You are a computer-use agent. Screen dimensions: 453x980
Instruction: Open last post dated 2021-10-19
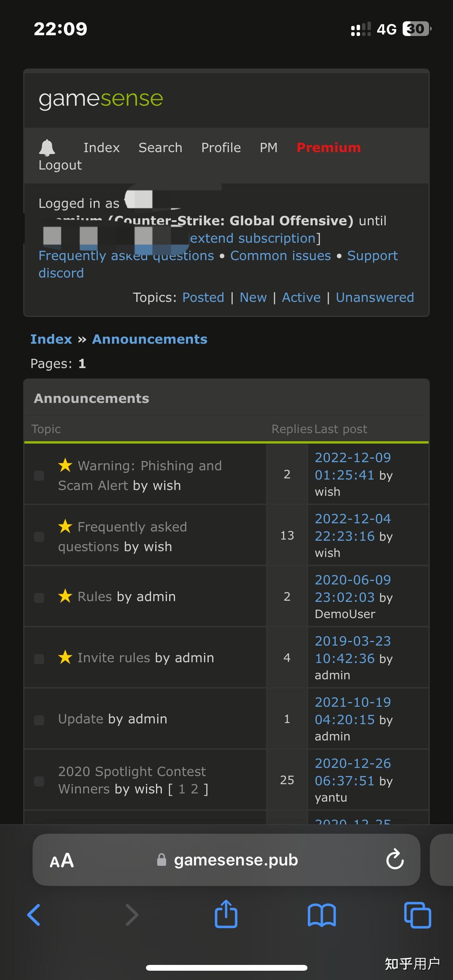click(x=353, y=711)
